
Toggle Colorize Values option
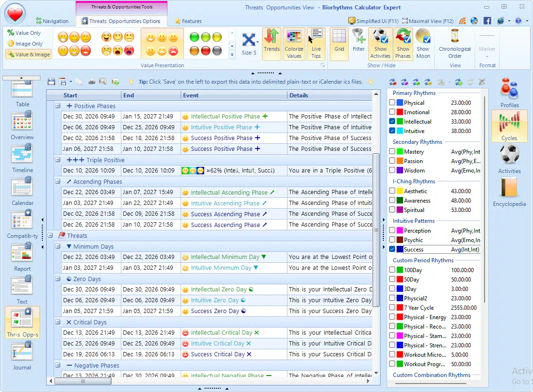coord(294,44)
